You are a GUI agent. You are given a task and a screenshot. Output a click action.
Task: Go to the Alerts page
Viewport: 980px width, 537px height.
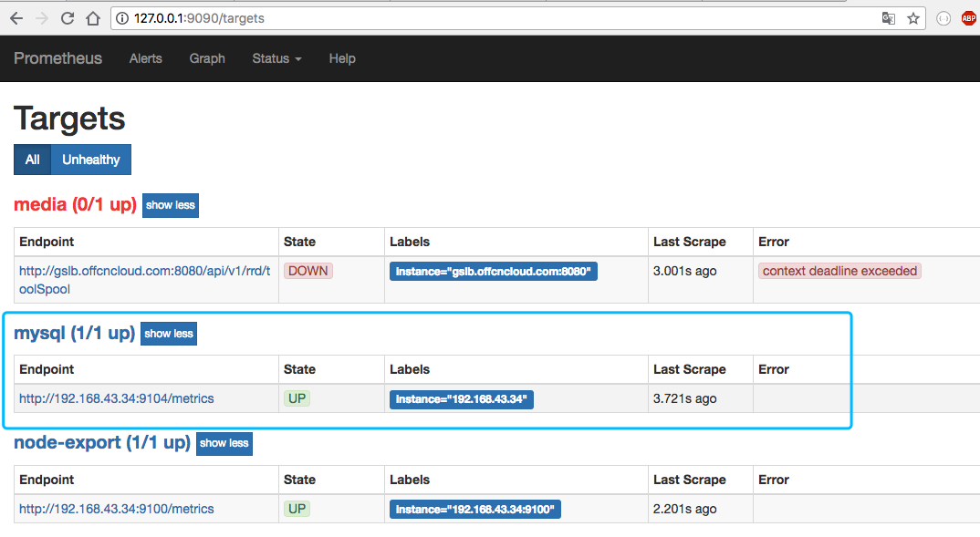pos(146,58)
